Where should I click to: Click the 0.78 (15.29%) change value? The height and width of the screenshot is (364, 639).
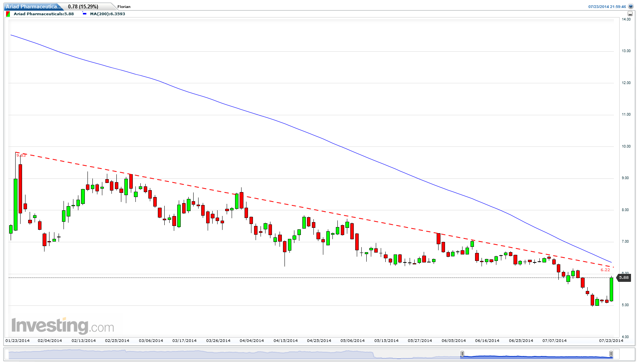(x=83, y=6)
